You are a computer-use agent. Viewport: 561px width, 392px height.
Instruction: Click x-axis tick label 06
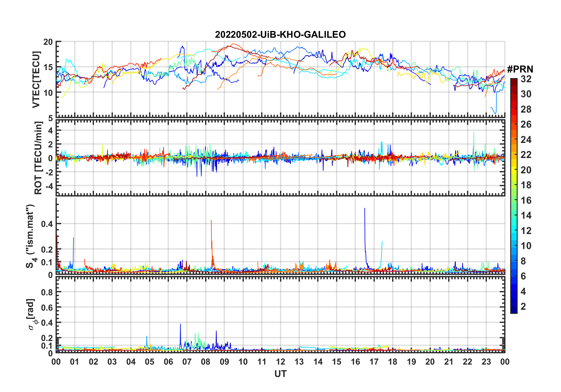[168, 362]
